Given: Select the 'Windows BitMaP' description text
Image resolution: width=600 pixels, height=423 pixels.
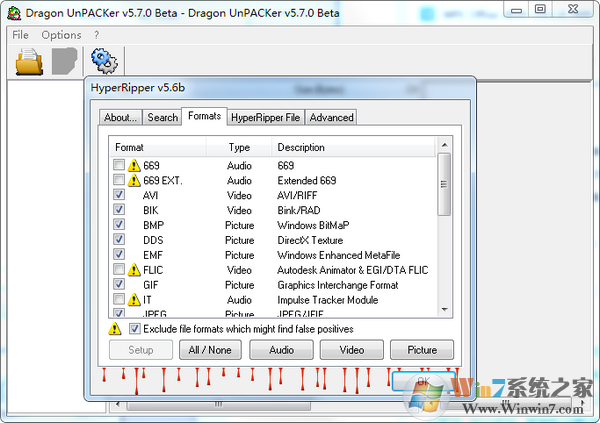Looking at the screenshot, I should (x=313, y=225).
